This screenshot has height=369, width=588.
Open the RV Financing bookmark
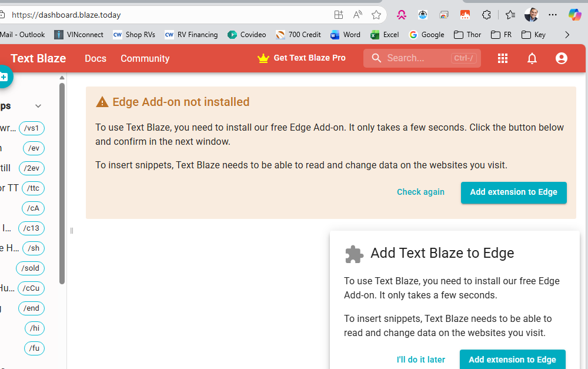point(191,35)
